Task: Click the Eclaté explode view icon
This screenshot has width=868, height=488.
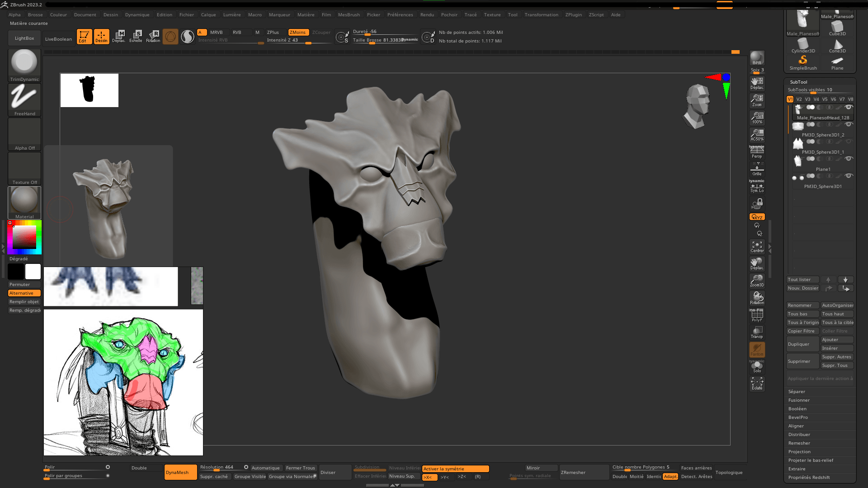Action: [x=757, y=384]
